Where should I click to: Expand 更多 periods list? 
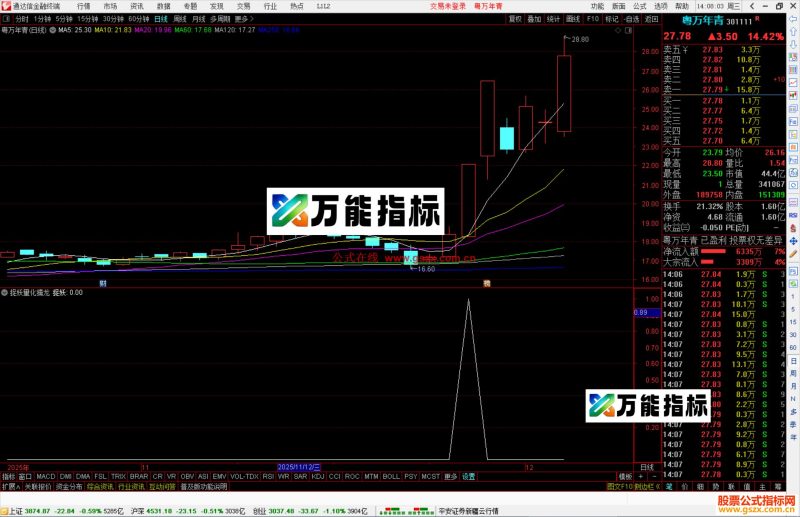click(244, 19)
